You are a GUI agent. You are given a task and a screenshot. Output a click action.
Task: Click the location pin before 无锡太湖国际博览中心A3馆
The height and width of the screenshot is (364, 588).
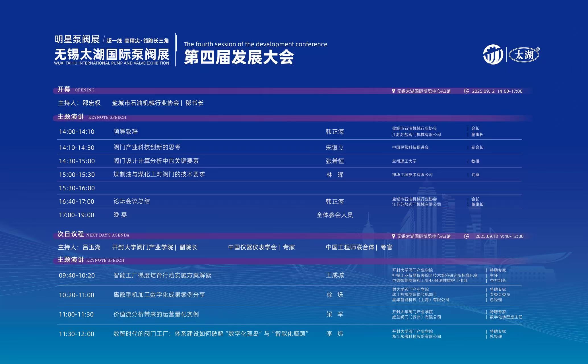[393, 91]
